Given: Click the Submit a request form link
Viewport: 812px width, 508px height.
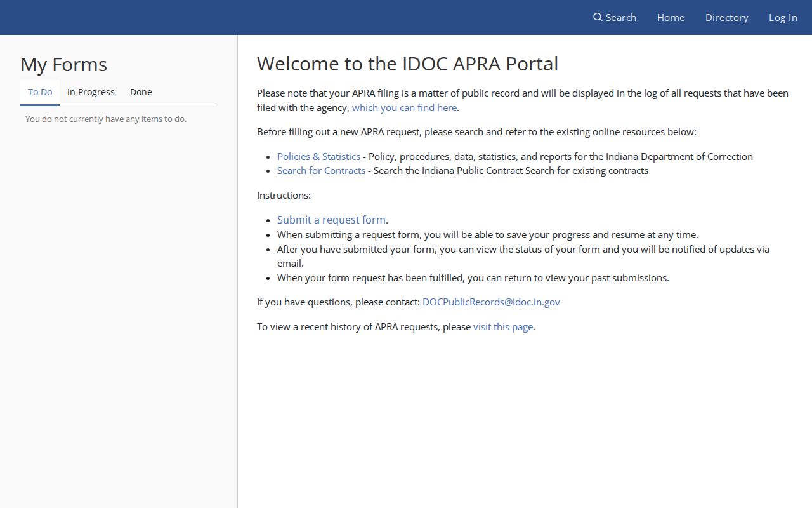Looking at the screenshot, I should (331, 220).
